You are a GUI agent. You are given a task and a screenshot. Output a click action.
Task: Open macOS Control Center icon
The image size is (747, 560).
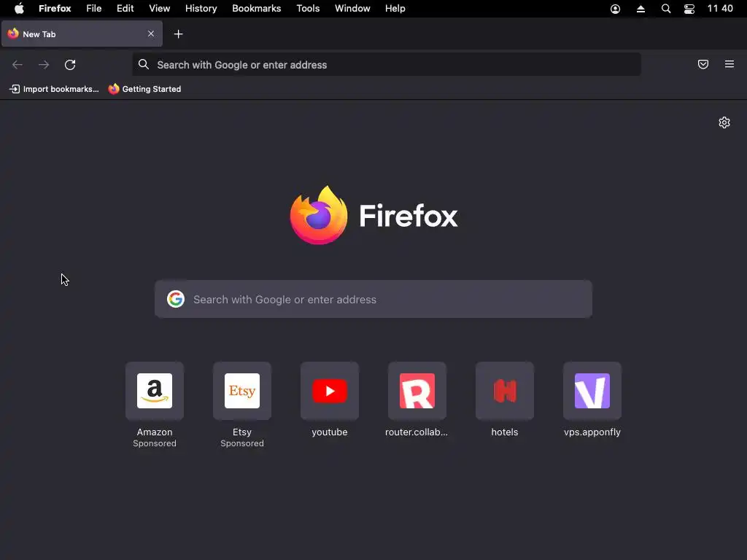point(689,9)
